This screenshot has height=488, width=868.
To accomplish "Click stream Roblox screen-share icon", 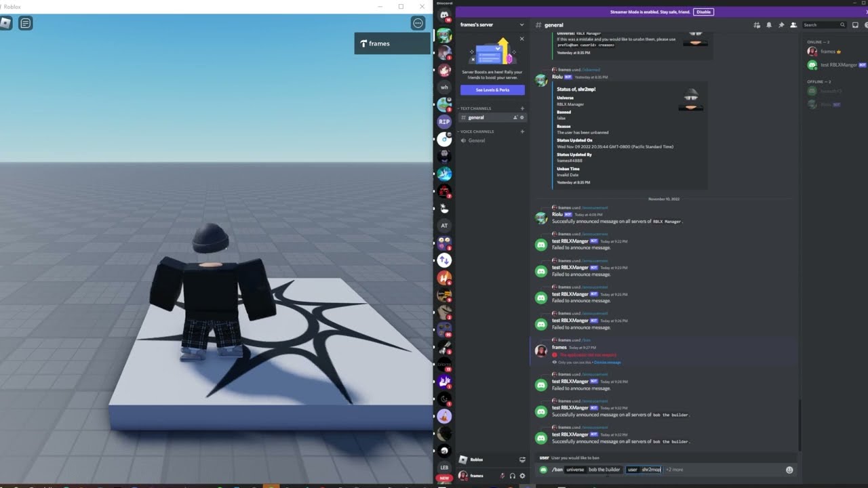I will [521, 460].
